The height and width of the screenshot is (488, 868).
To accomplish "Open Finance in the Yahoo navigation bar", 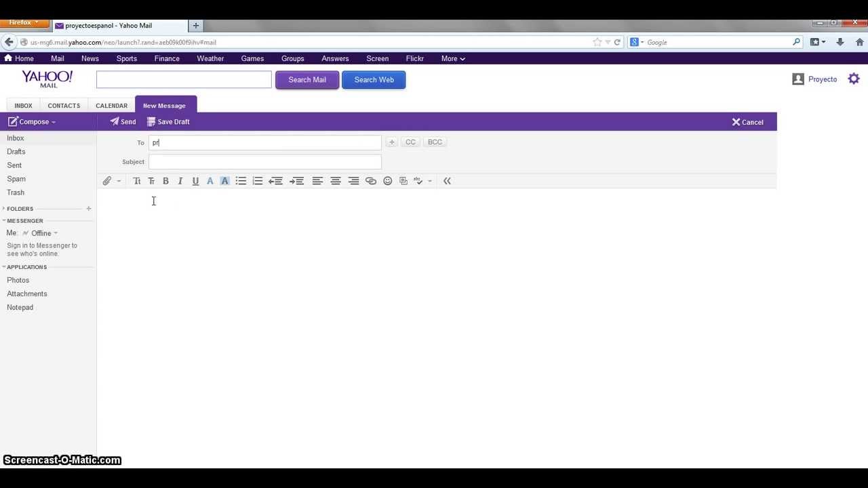I will 167,59.
